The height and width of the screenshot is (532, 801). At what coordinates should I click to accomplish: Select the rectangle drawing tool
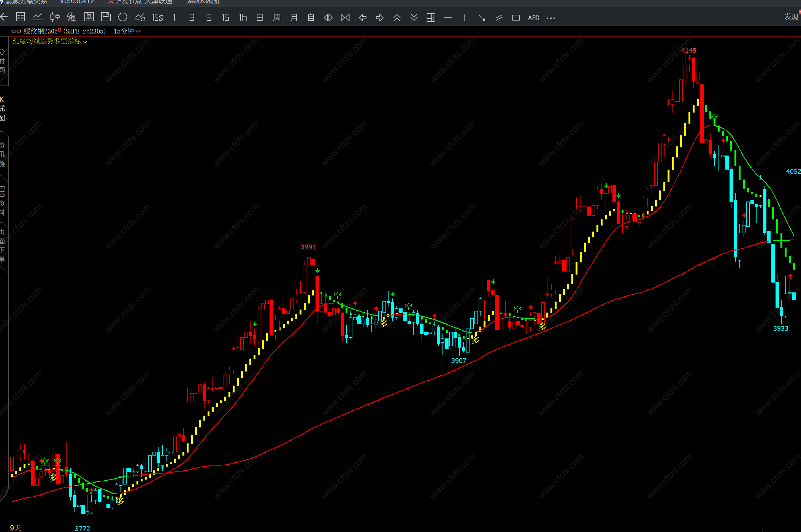pyautogui.click(x=516, y=17)
